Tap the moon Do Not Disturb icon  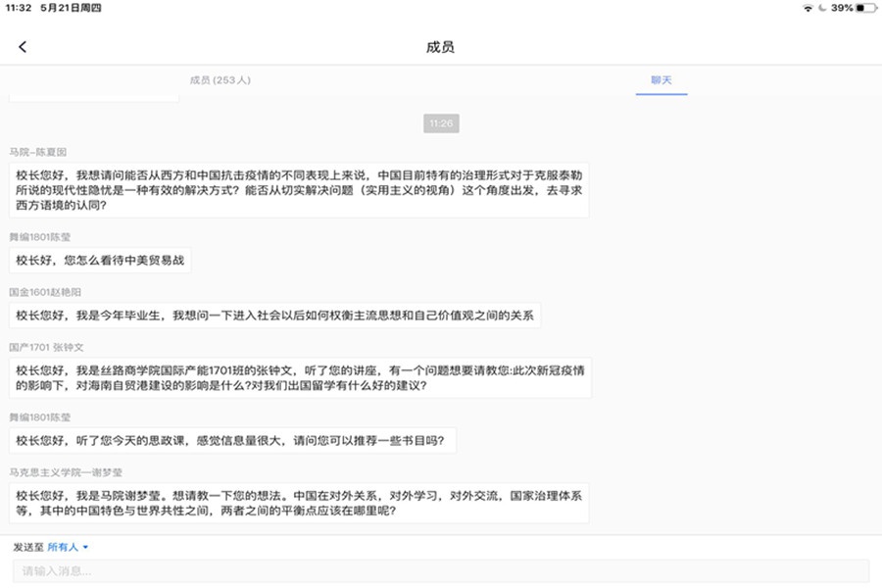[x=821, y=8]
